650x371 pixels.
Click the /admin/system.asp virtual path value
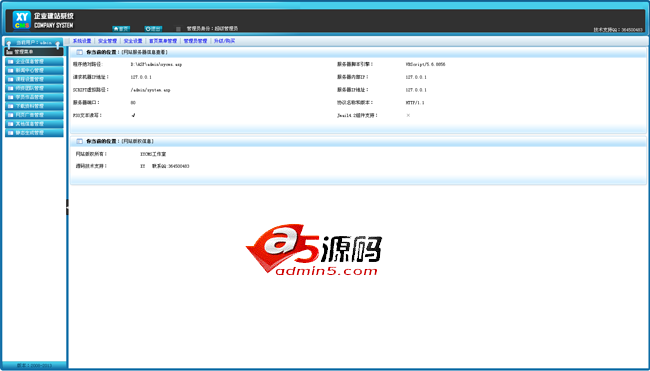[x=150, y=90]
